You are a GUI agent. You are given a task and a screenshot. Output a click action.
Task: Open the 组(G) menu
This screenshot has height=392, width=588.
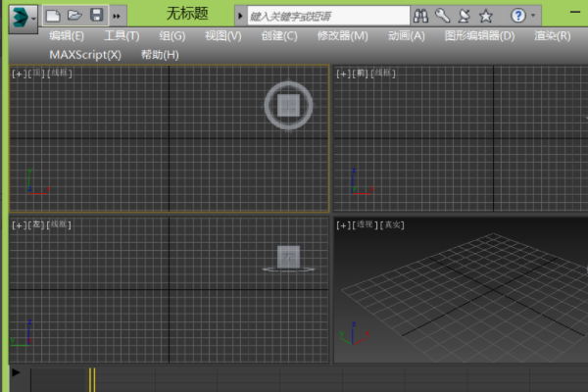pyautogui.click(x=172, y=36)
